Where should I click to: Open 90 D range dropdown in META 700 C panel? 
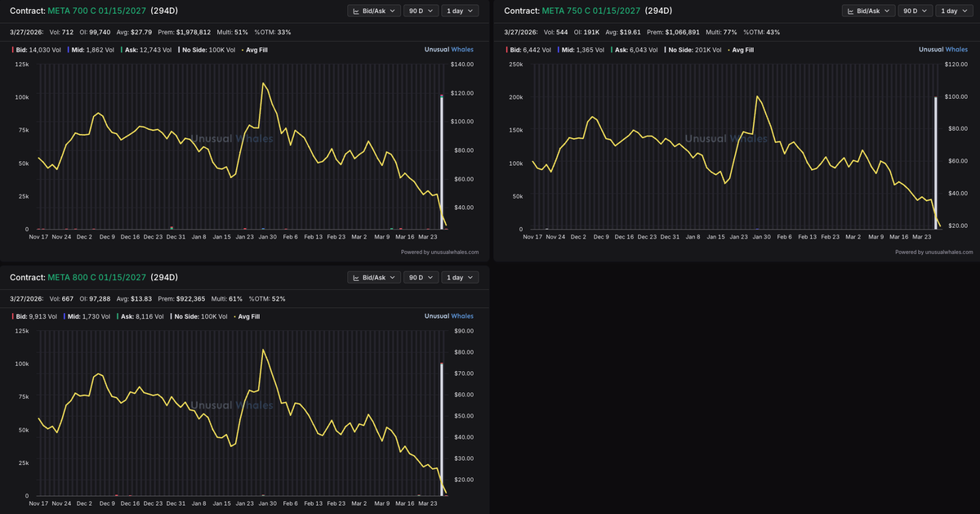421,11
